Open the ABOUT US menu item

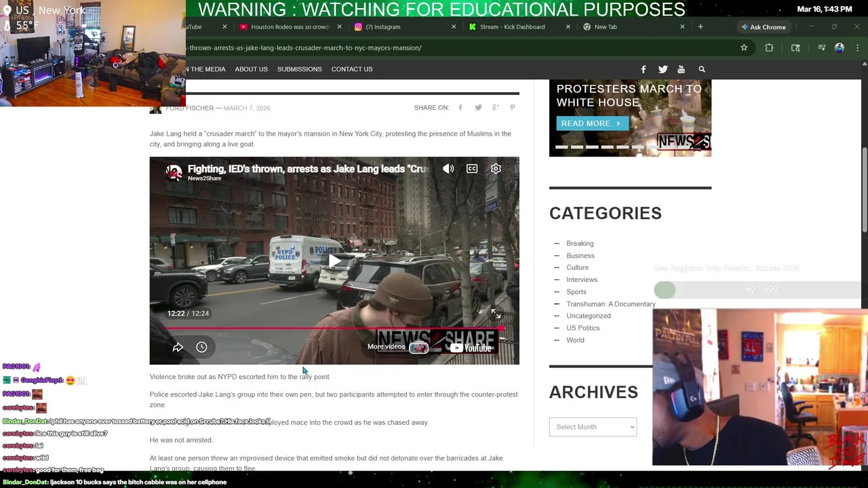point(251,69)
